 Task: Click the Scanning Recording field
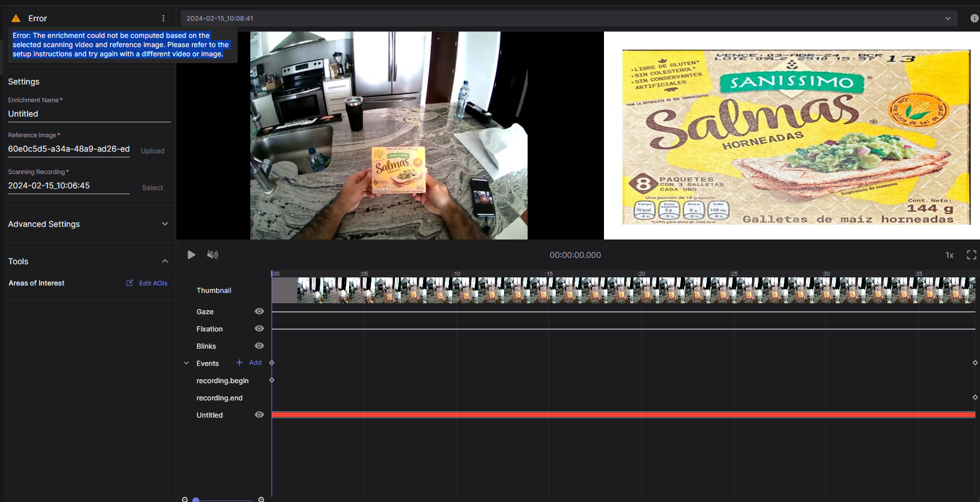coord(69,186)
